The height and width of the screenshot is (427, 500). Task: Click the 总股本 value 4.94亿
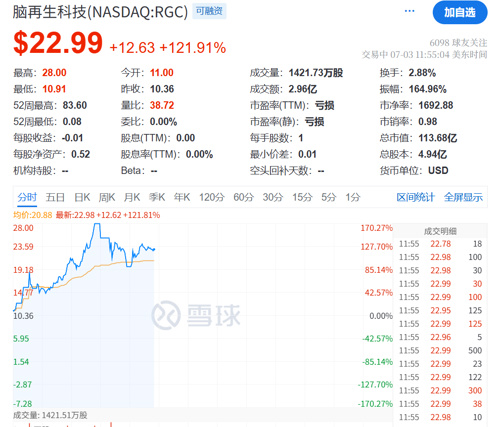coord(432,154)
